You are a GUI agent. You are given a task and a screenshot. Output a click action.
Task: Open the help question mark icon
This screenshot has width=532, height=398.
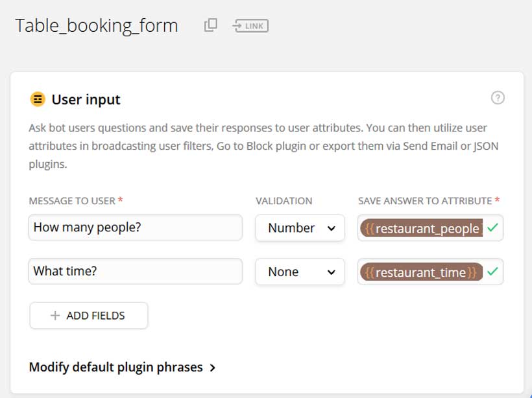[498, 98]
